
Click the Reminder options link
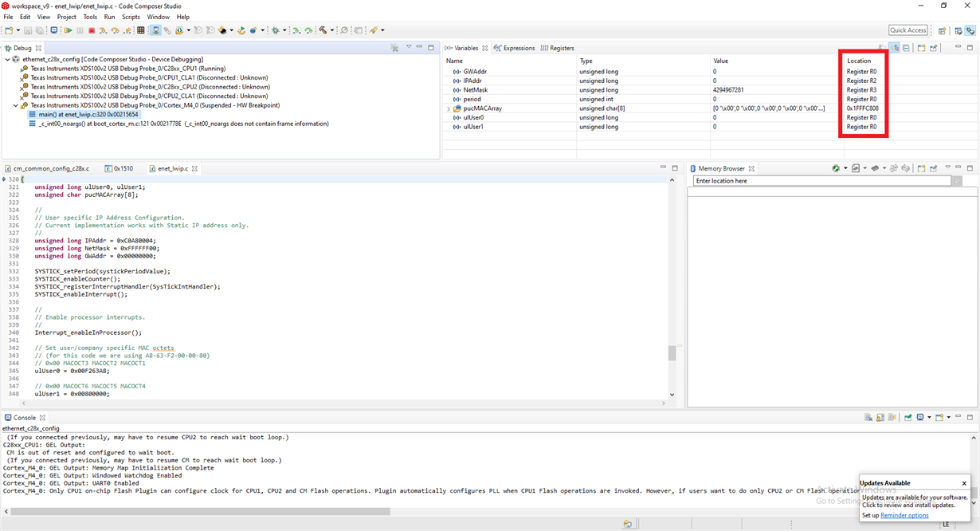click(904, 515)
